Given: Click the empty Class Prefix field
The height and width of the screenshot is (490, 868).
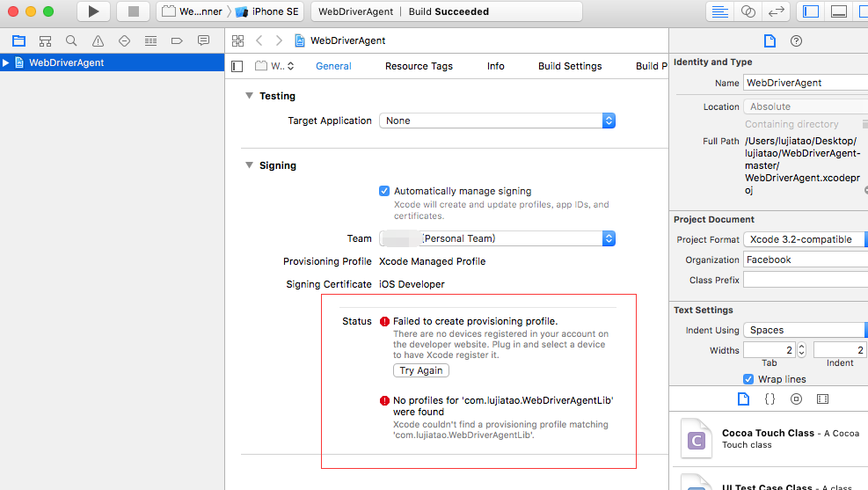Looking at the screenshot, I should 806,280.
